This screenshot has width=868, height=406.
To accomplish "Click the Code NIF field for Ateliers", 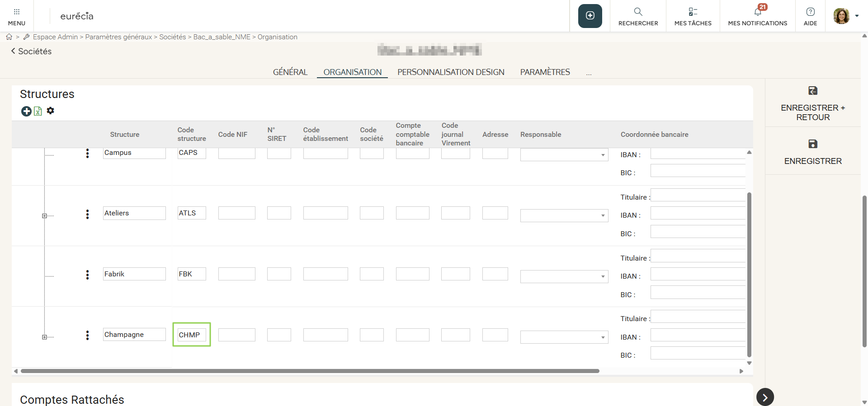I will coord(236,213).
